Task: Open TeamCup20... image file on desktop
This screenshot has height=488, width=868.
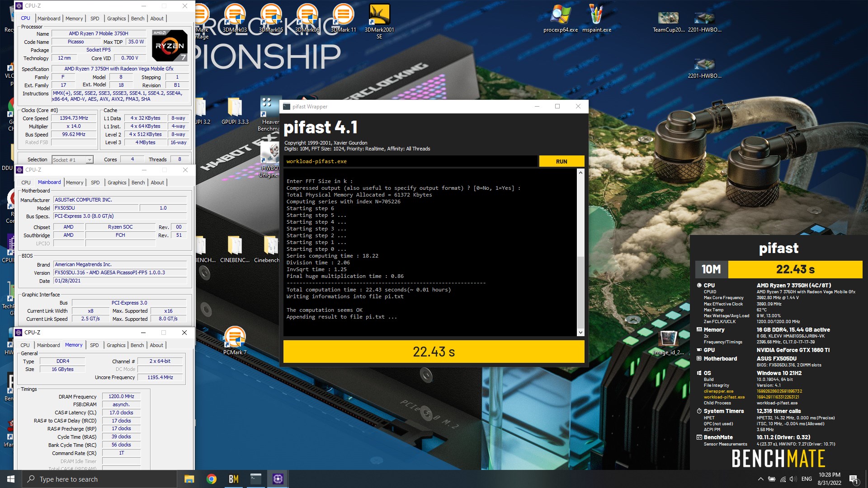Action: point(668,21)
